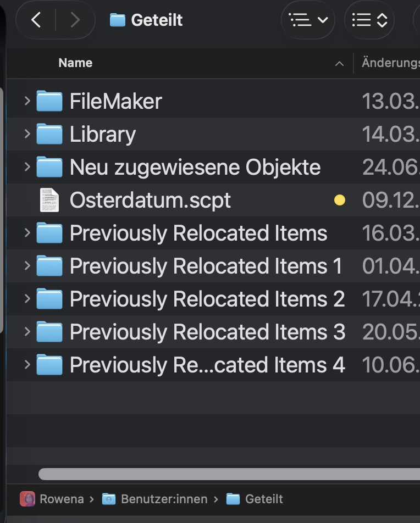
Task: Go back using the left chevron
Action: (x=36, y=20)
